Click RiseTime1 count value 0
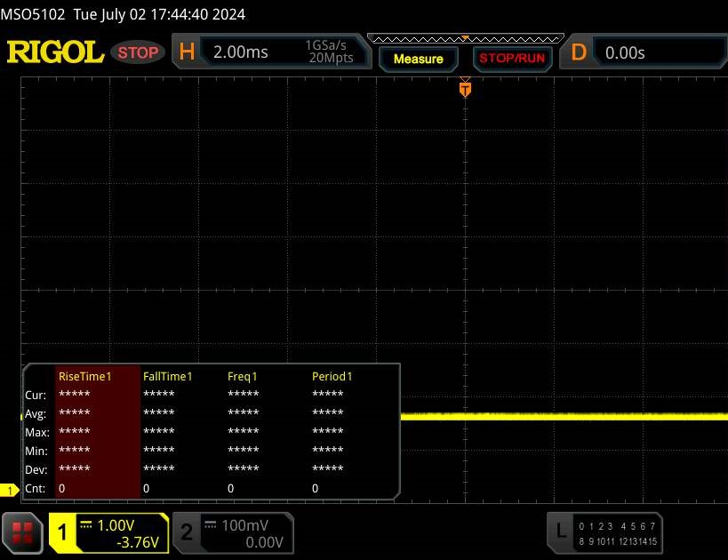The width and height of the screenshot is (728, 560). (61, 489)
